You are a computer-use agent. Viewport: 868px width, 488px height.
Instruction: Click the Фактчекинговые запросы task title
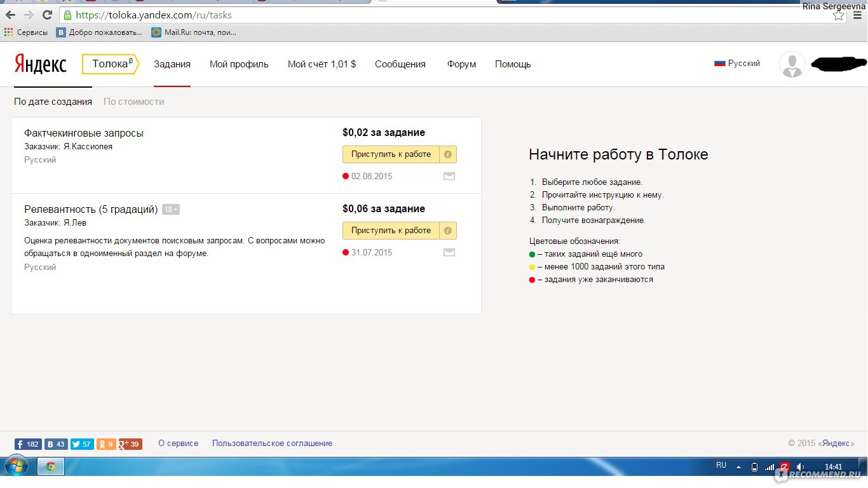pyautogui.click(x=84, y=133)
